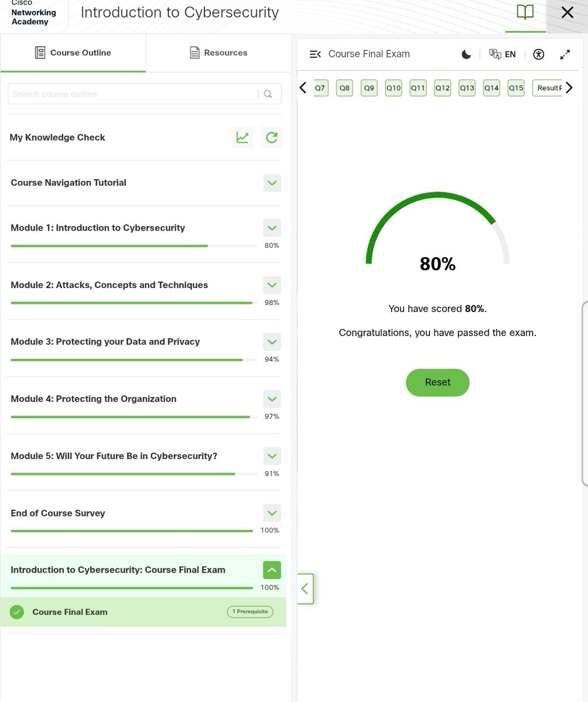Screen dimensions: 588x702
Task: Click Introduction to Cybersecurity title
Action: click(180, 12)
